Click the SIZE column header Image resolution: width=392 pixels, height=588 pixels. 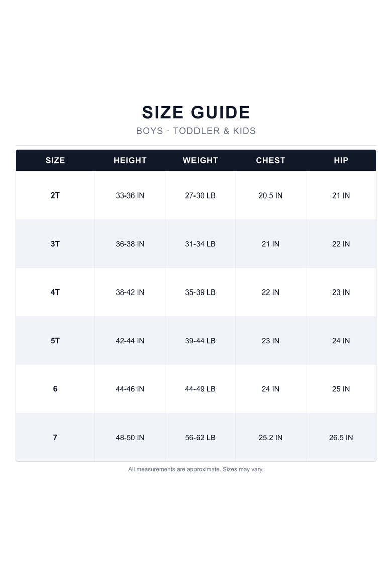(x=55, y=160)
